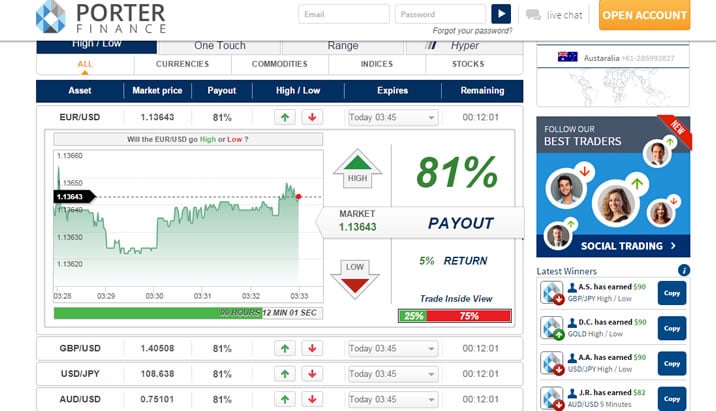Open EUR/USD expiry dropdown
Viewport: 716px width, 411px height.
tap(393, 117)
